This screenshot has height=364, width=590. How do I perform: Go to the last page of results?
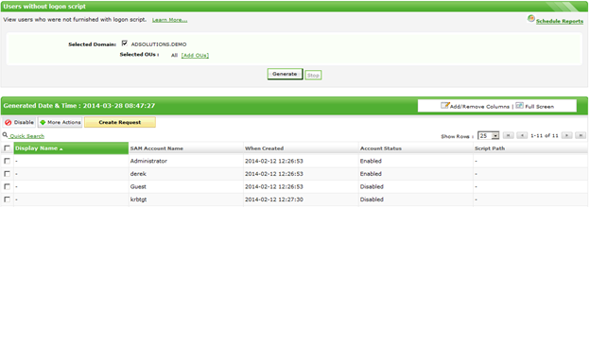pyautogui.click(x=581, y=135)
